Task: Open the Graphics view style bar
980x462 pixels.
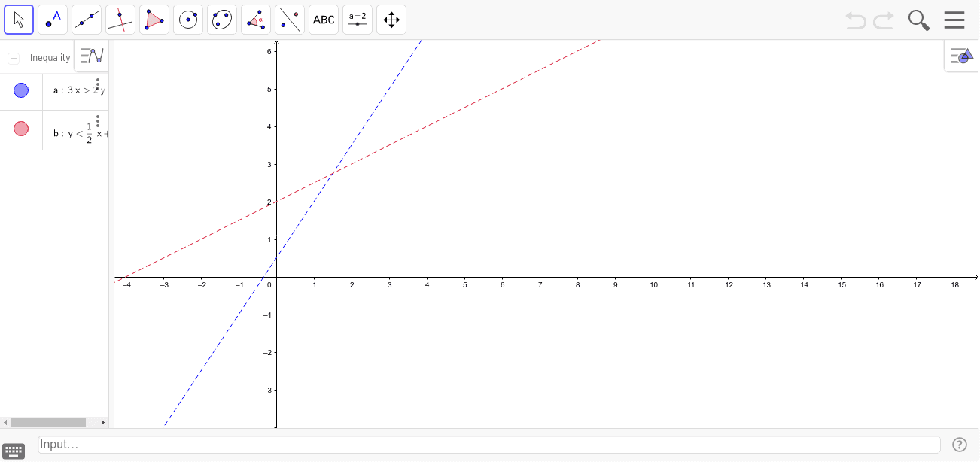Action: click(x=960, y=56)
